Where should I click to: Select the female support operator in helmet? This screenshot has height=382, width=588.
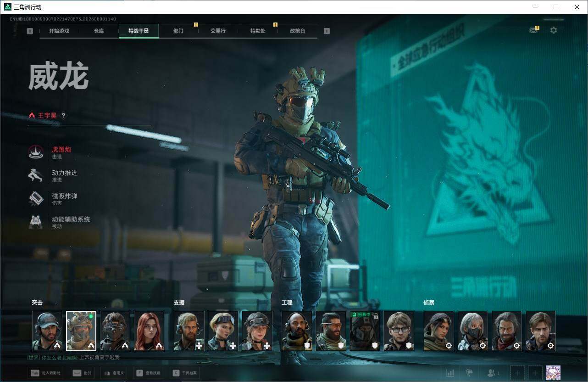(x=257, y=331)
